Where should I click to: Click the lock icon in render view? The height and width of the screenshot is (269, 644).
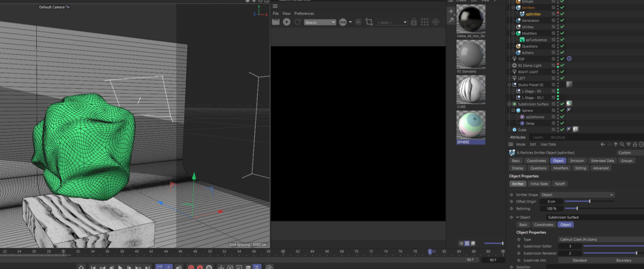pos(414,22)
